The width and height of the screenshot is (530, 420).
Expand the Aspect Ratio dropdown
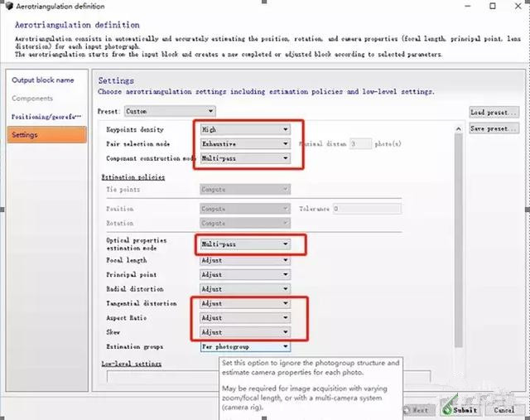point(245,317)
